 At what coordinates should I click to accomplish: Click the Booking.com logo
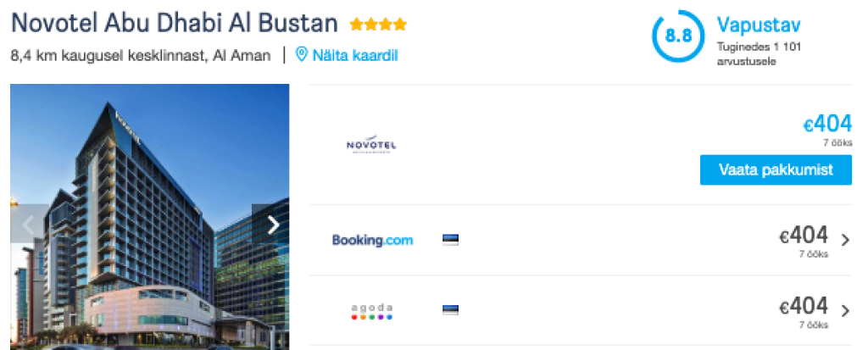pyautogui.click(x=372, y=240)
